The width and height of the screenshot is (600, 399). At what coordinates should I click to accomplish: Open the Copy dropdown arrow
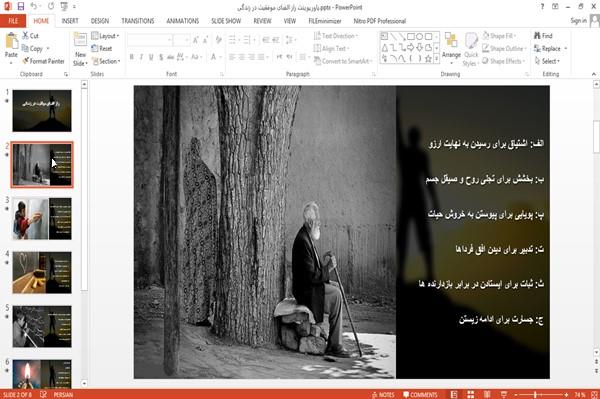[x=48, y=49]
